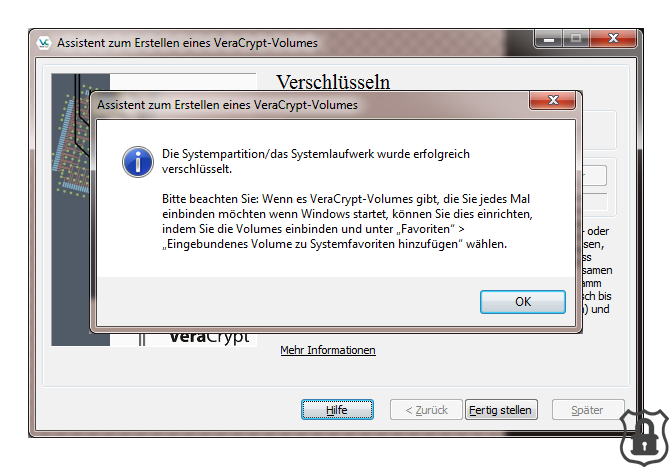The height and width of the screenshot is (471, 671).
Task: Click the Verschlüsseln heading text
Action: pyautogui.click(x=333, y=82)
